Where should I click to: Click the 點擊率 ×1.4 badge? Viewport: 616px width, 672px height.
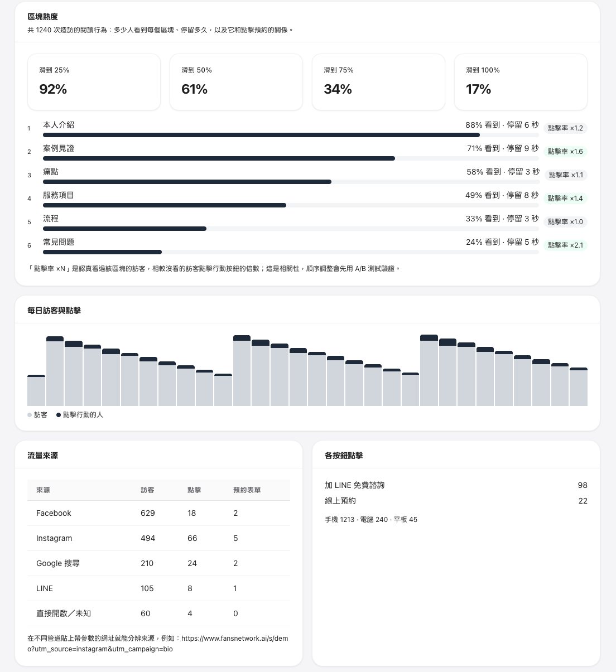pyautogui.click(x=565, y=199)
